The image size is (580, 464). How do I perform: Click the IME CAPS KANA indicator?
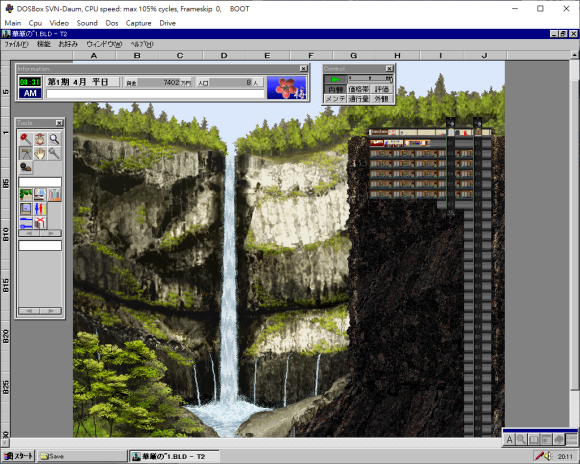point(571,440)
